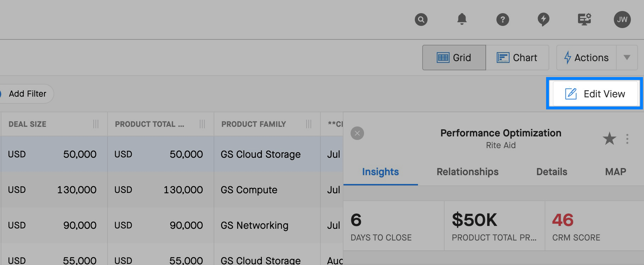Open the search icon in the top bar

tap(421, 19)
